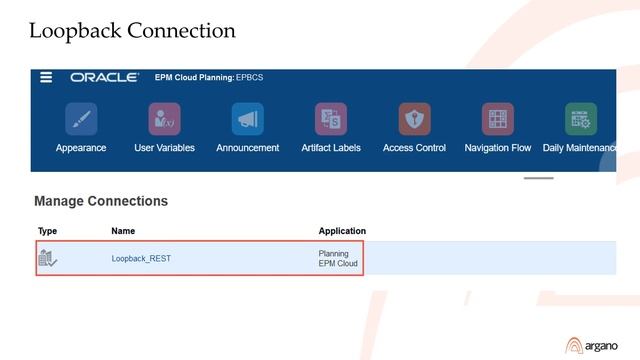Select the Announcement label
640x360 pixels.
[x=248, y=148]
